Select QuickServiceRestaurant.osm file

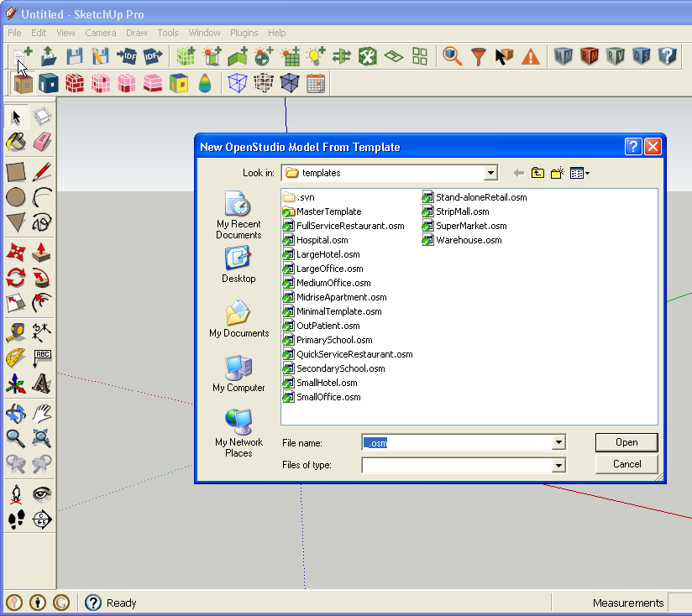[x=348, y=354]
